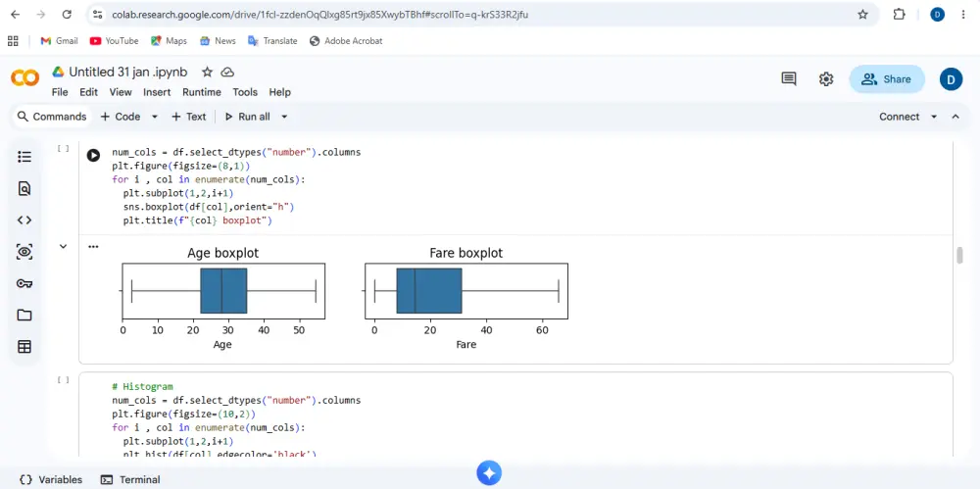Open the Insert menu
The height and width of the screenshot is (489, 980).
(x=157, y=92)
